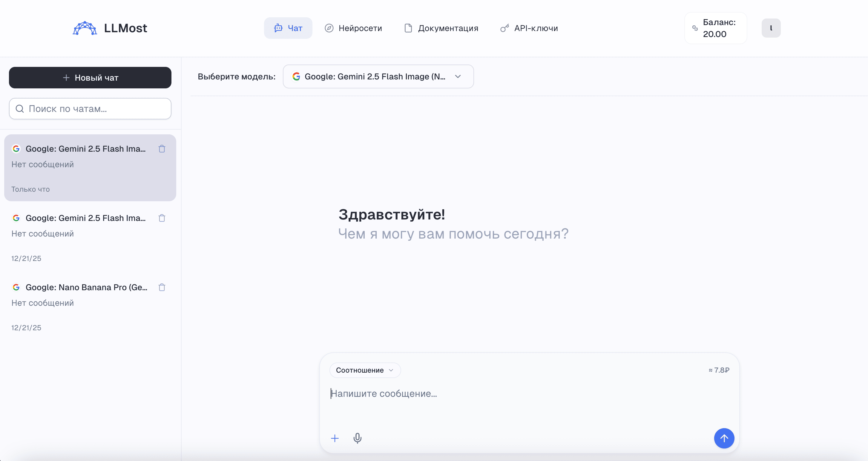Click the Баланс 20.00 widget
This screenshot has width=868, height=461.
[x=716, y=28]
